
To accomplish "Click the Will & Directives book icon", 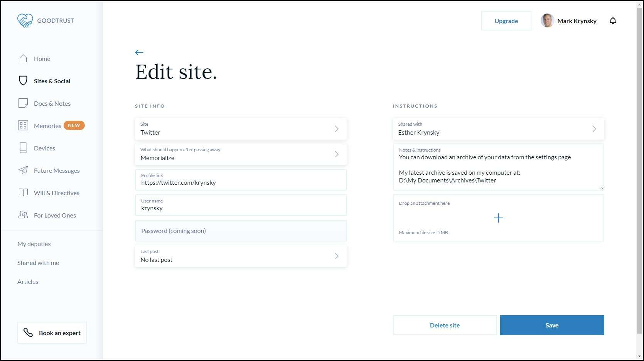I will 23,192.
